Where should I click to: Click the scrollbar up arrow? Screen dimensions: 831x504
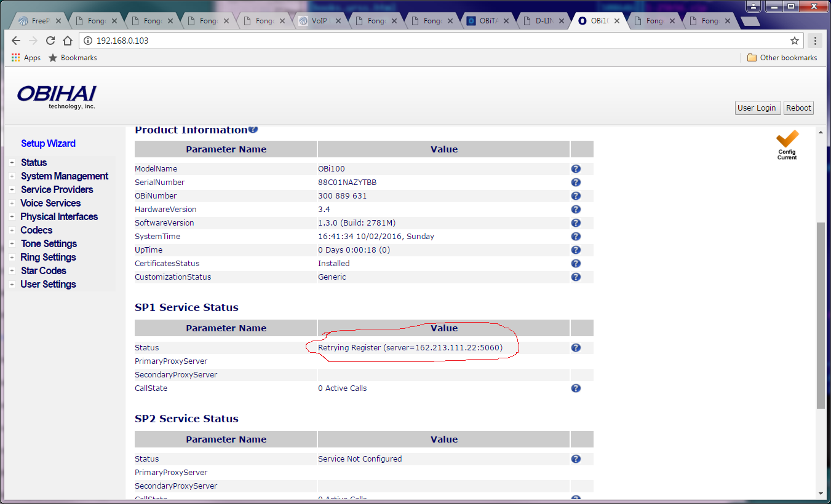(x=821, y=132)
